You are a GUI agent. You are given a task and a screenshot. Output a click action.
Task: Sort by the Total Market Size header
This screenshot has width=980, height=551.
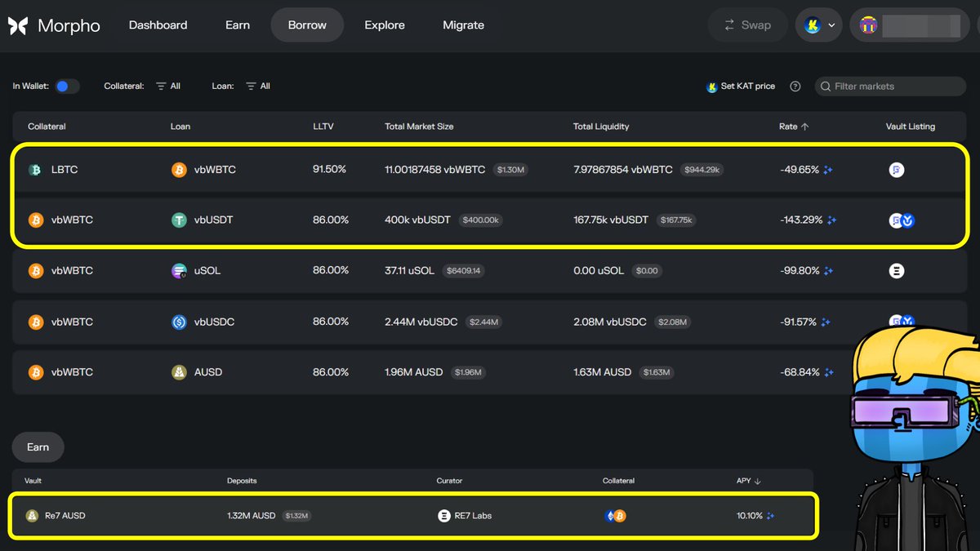(x=419, y=127)
